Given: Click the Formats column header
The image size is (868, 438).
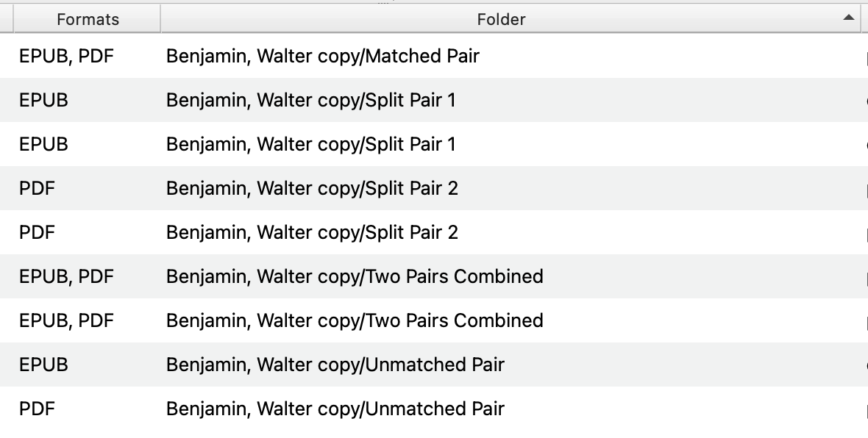Looking at the screenshot, I should click(88, 19).
